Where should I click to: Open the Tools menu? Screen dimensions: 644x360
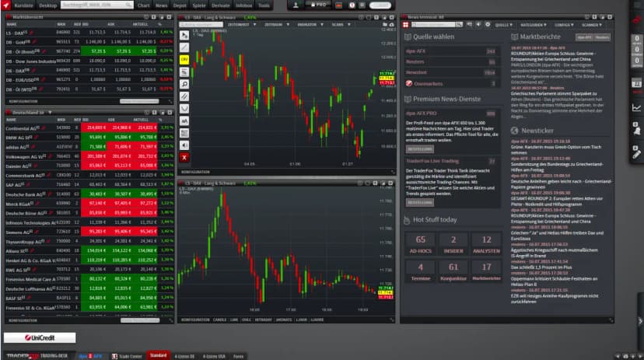click(264, 5)
